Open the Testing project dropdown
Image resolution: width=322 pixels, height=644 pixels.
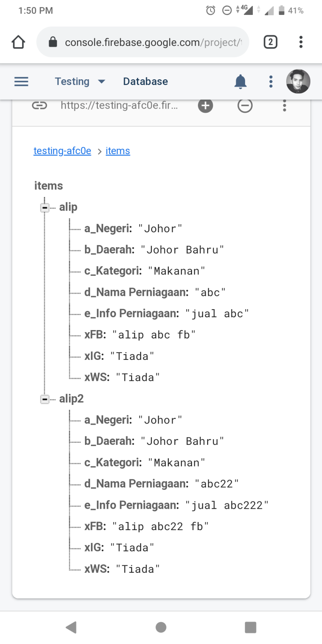pyautogui.click(x=80, y=81)
